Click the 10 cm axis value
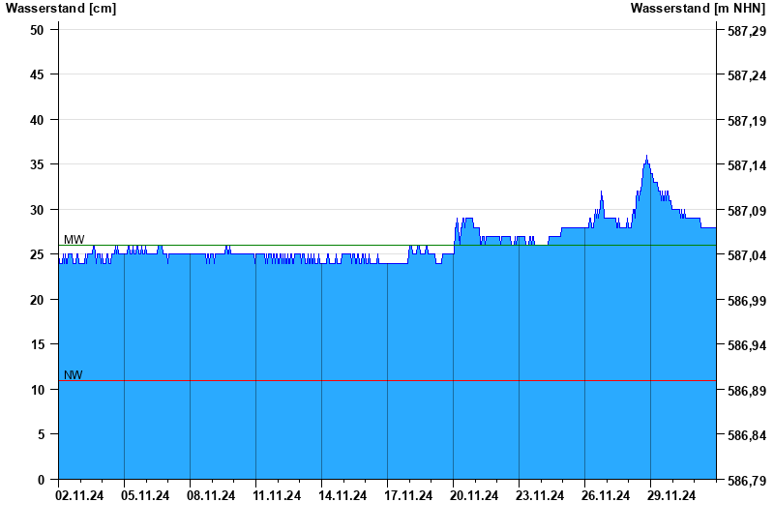Image resolution: width=774 pixels, height=532 pixels. (37, 390)
